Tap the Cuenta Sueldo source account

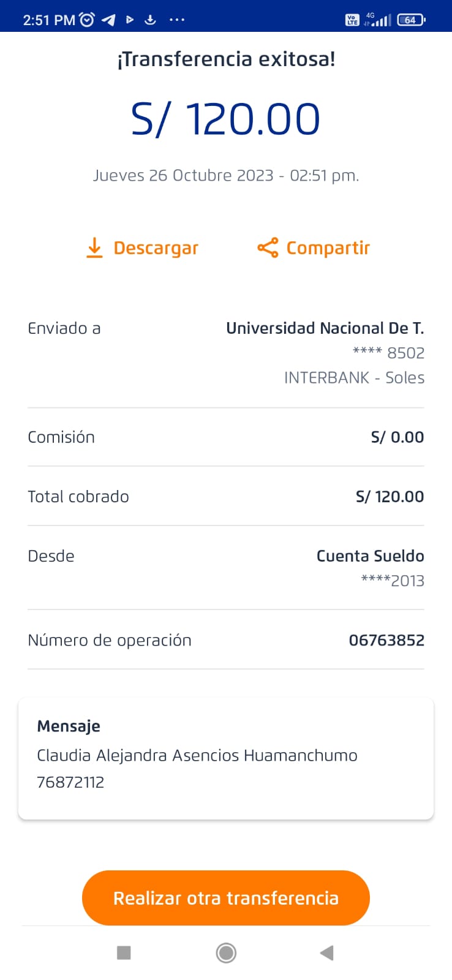point(370,556)
